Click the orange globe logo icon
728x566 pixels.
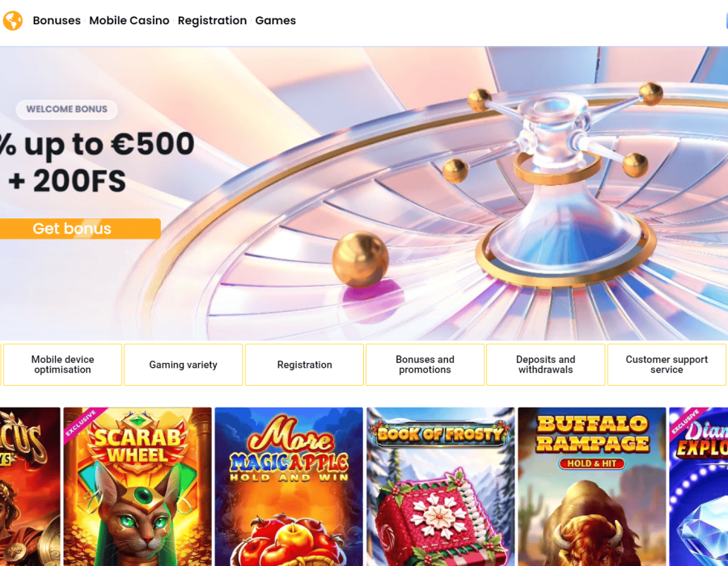(12, 21)
